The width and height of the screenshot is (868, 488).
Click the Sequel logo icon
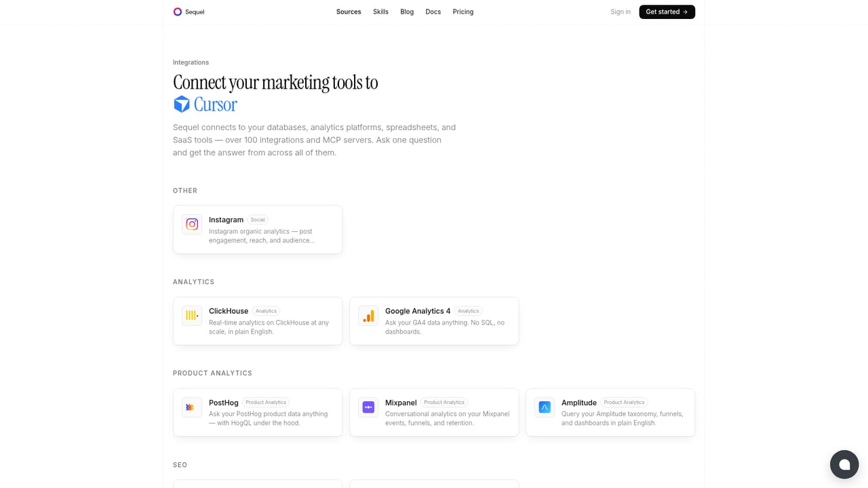(x=178, y=12)
